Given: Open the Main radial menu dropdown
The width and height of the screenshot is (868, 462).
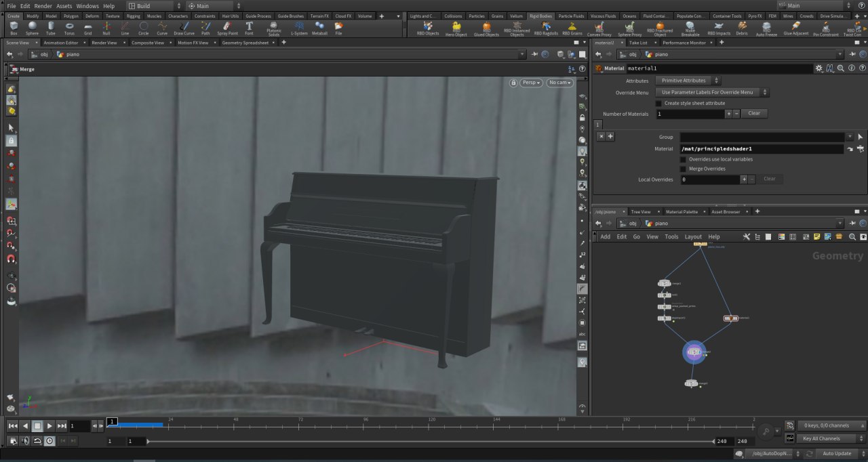Looking at the screenshot, I should [x=214, y=6].
